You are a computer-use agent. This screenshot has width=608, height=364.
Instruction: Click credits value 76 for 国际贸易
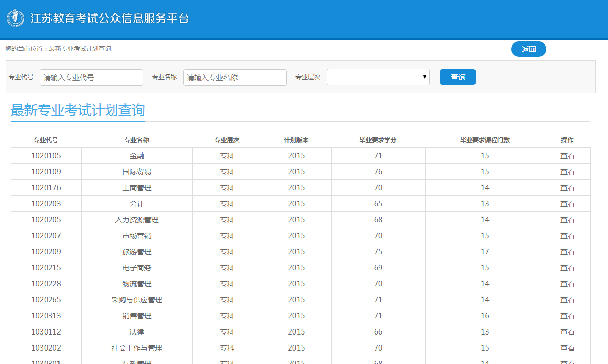click(378, 172)
